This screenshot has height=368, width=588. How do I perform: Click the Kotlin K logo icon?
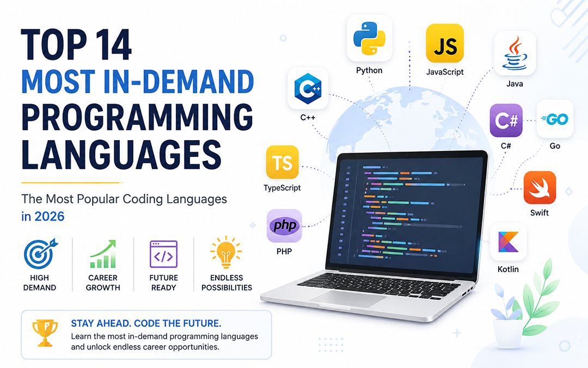click(508, 242)
